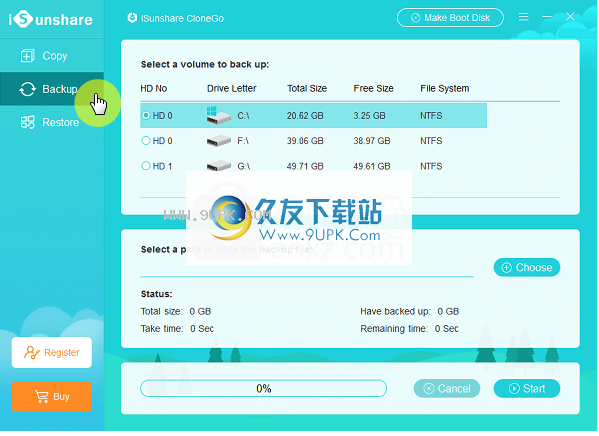Click NTFS in the C:\ row

[431, 115]
